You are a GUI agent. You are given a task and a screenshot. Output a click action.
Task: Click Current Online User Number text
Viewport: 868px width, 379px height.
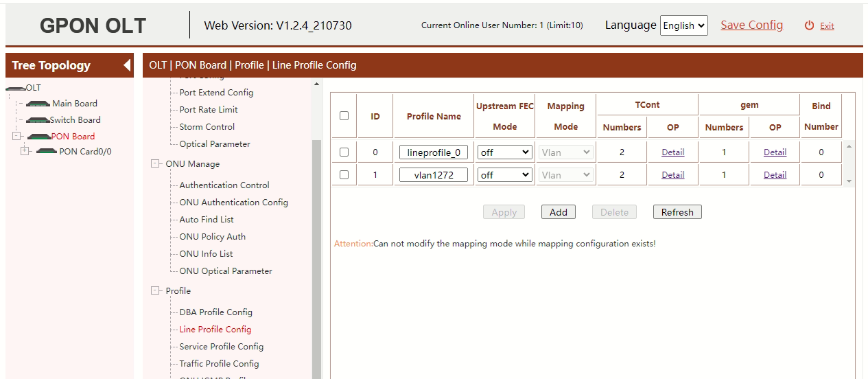502,25
